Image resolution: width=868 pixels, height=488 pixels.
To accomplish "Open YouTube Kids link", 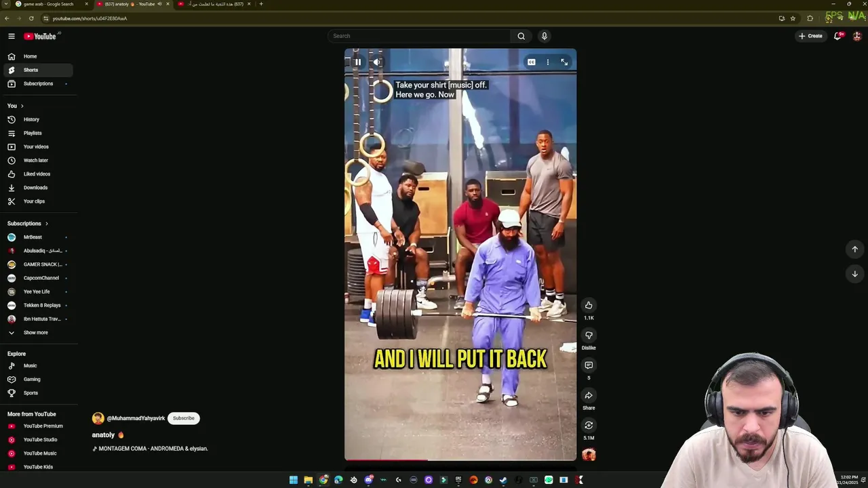I will tap(37, 467).
